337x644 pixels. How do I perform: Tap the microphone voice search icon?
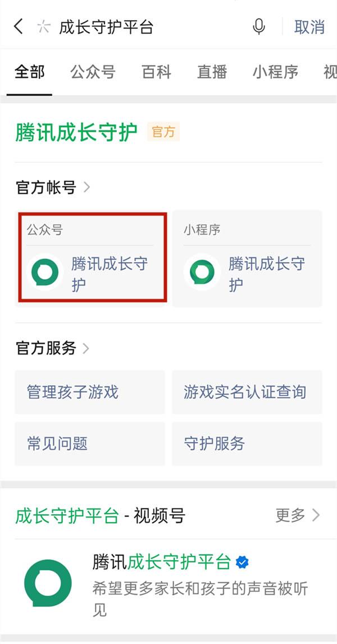click(258, 26)
